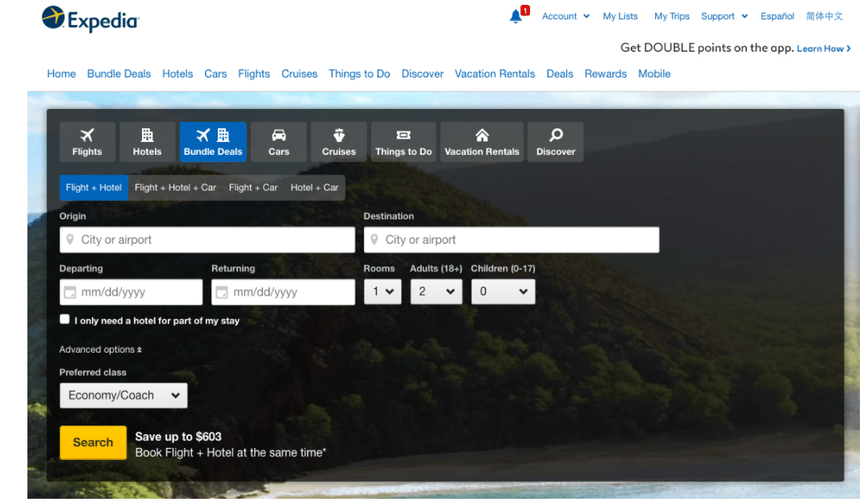The height and width of the screenshot is (502, 868).
Task: Click the Expedia logo
Action: pos(90,19)
